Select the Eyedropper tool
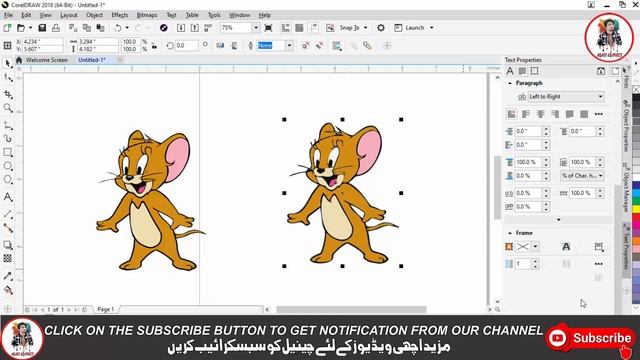This screenshot has height=360, width=640. click(x=8, y=276)
